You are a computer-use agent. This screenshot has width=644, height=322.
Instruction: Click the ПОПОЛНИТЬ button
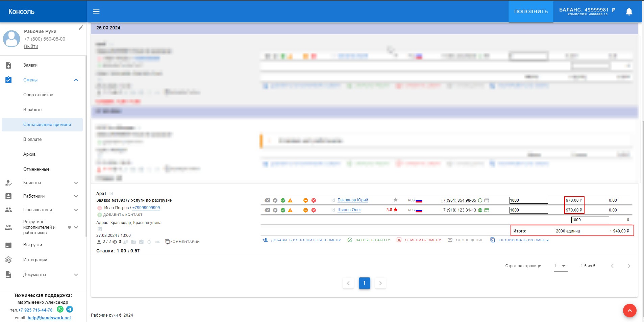pyautogui.click(x=531, y=11)
